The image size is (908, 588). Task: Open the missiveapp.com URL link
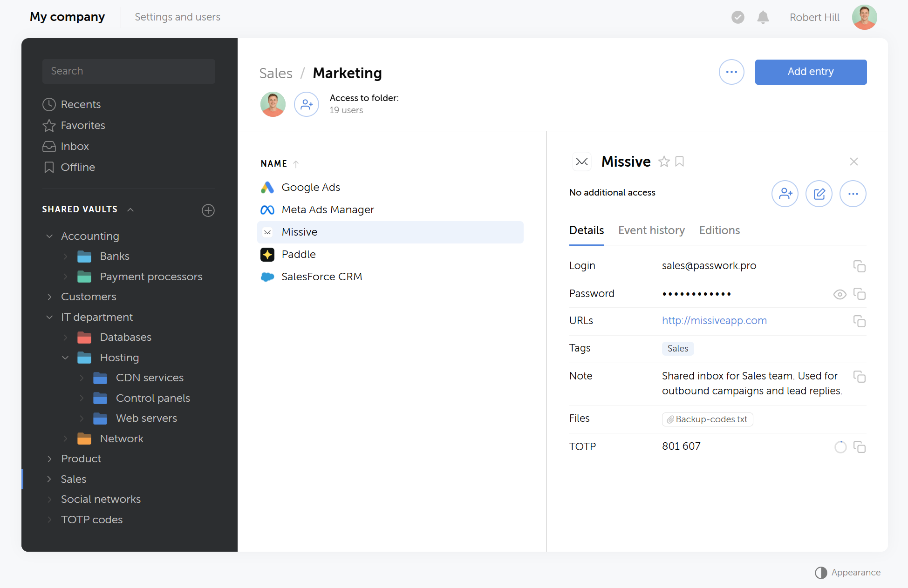[x=714, y=321]
